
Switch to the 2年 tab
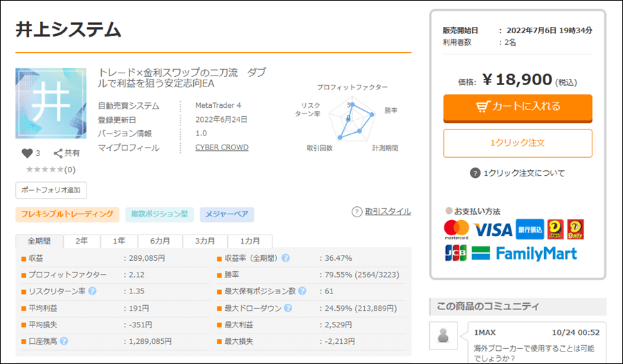coord(82,242)
